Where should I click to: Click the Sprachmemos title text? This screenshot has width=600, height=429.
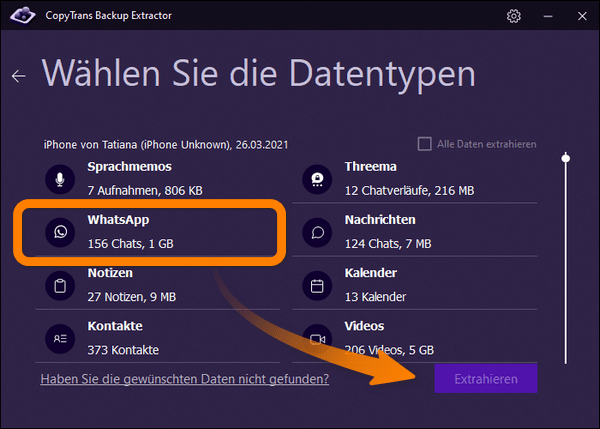[129, 167]
